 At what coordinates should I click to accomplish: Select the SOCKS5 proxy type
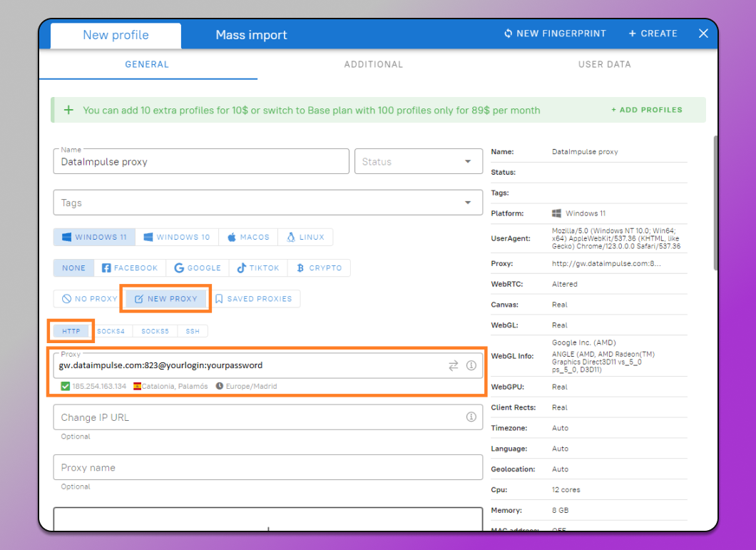click(155, 331)
